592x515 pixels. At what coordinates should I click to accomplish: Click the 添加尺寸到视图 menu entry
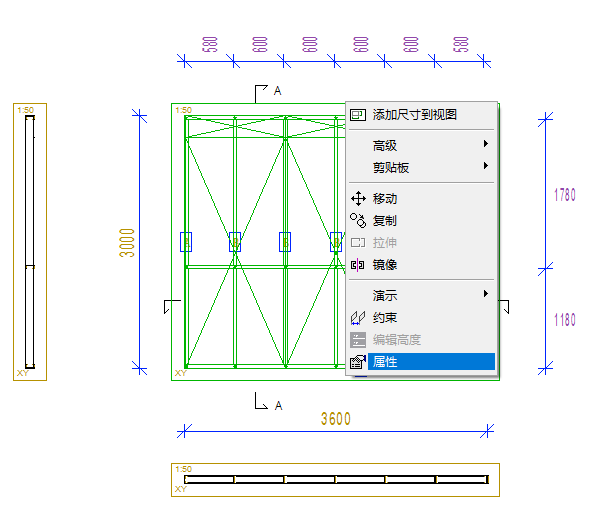coord(422,114)
